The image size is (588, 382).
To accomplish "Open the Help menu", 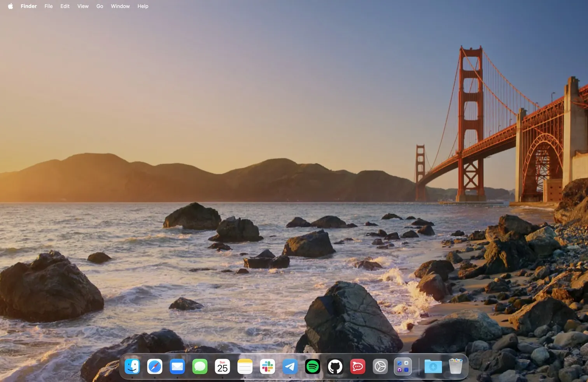I will (x=143, y=6).
